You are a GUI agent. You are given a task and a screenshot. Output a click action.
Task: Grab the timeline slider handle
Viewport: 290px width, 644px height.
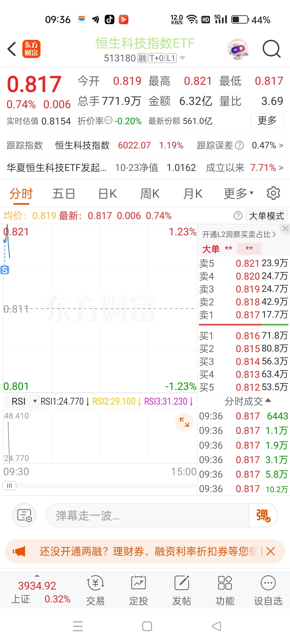click(x=9, y=486)
